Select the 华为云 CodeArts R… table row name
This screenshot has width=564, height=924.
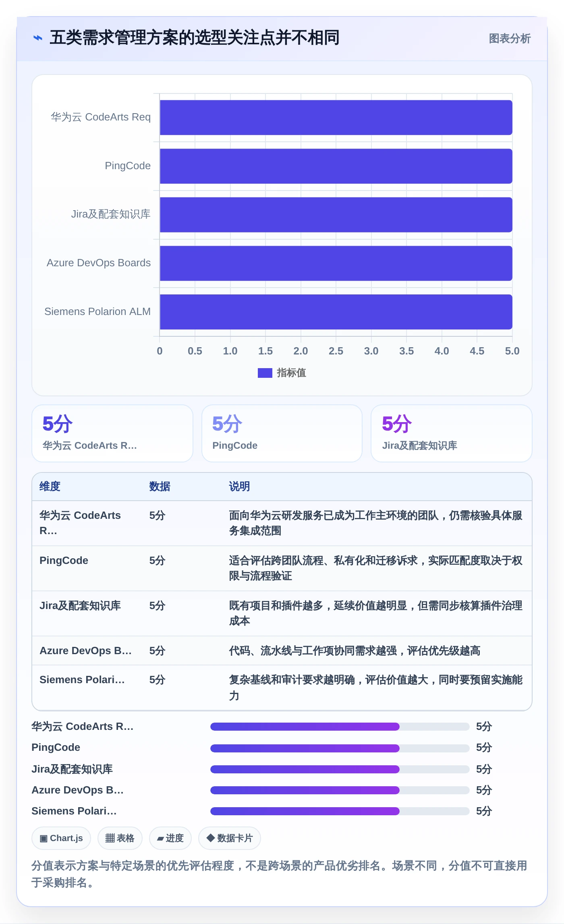(x=81, y=523)
